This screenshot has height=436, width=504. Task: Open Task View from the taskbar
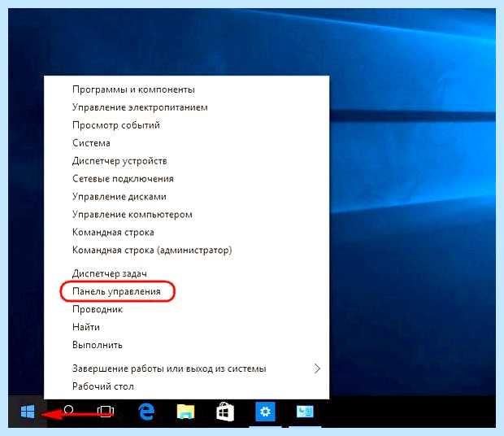click(x=106, y=412)
